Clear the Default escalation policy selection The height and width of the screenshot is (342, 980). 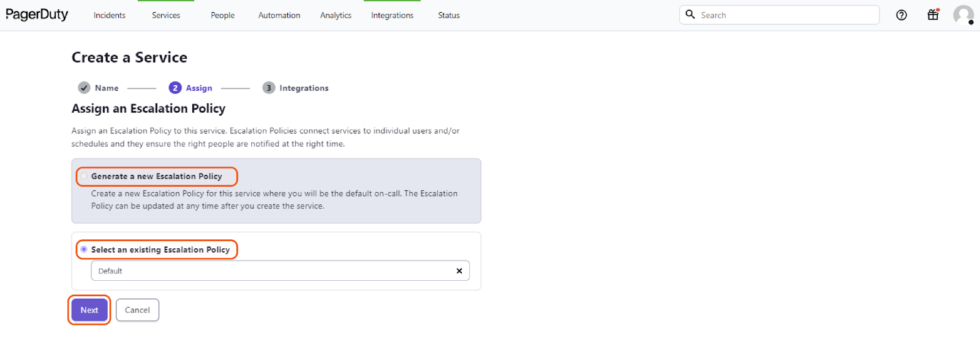pyautogui.click(x=459, y=271)
